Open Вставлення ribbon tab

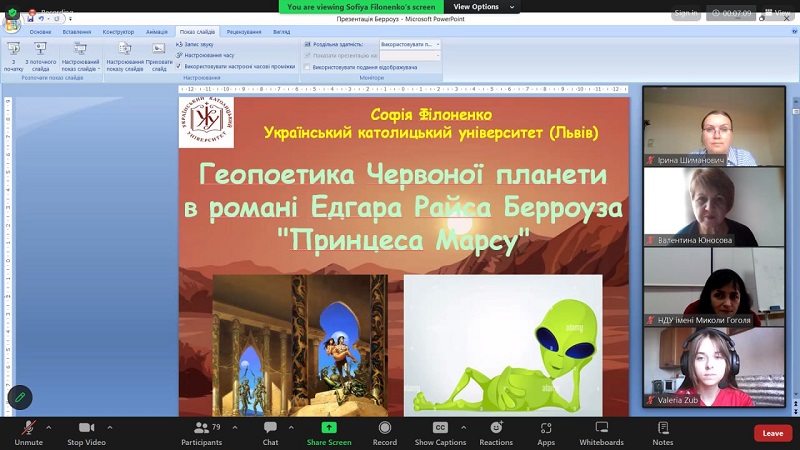77,32
